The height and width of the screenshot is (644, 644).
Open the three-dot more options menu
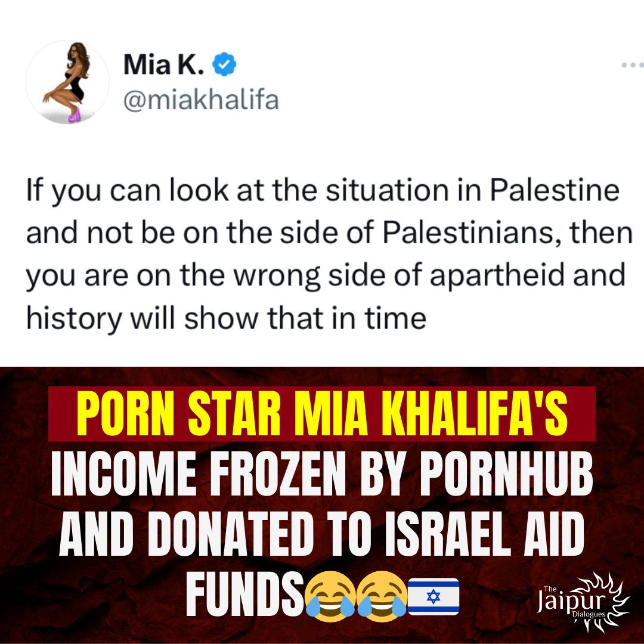point(633,65)
